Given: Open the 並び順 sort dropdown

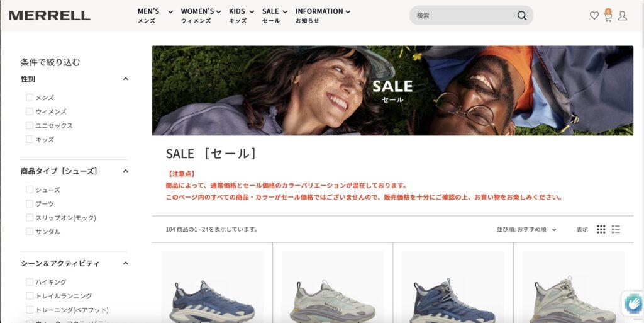Looking at the screenshot, I should [526, 229].
